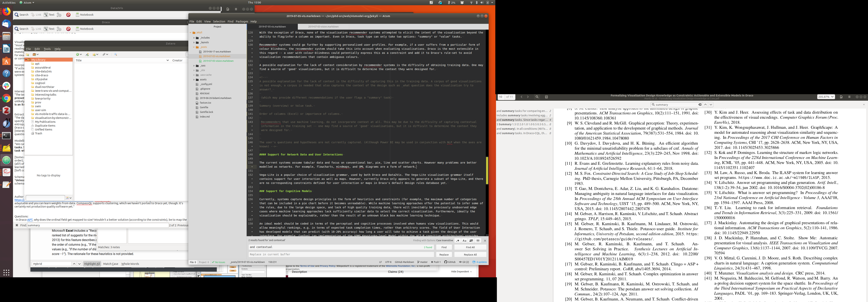The width and height of the screenshot is (868, 302).
Task: Open the Packages menu in Atom
Action: 242,21
